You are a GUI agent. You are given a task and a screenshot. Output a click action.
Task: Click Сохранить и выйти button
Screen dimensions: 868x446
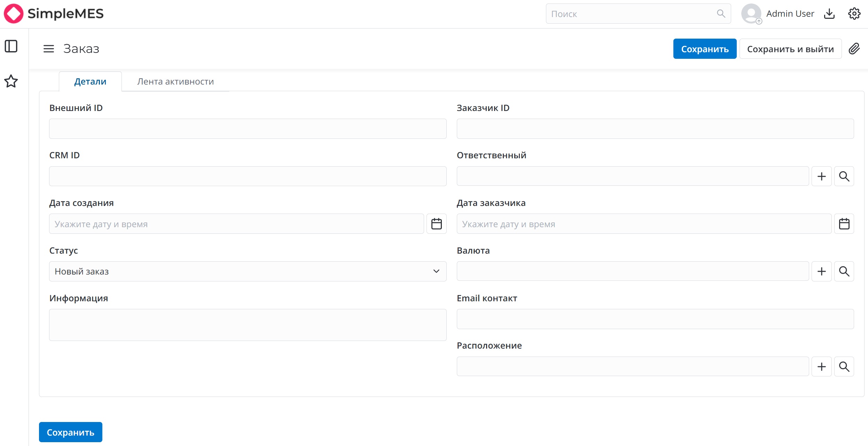pos(790,49)
